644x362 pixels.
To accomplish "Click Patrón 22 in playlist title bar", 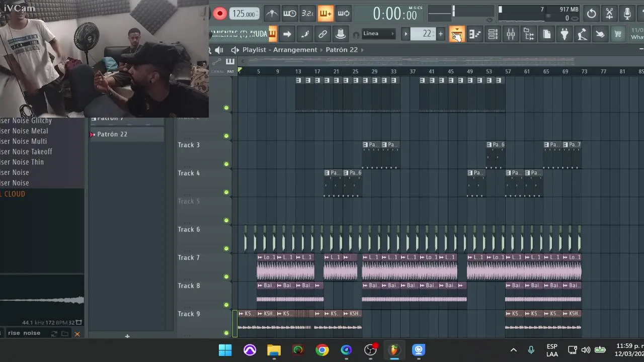I will pyautogui.click(x=342, y=50).
